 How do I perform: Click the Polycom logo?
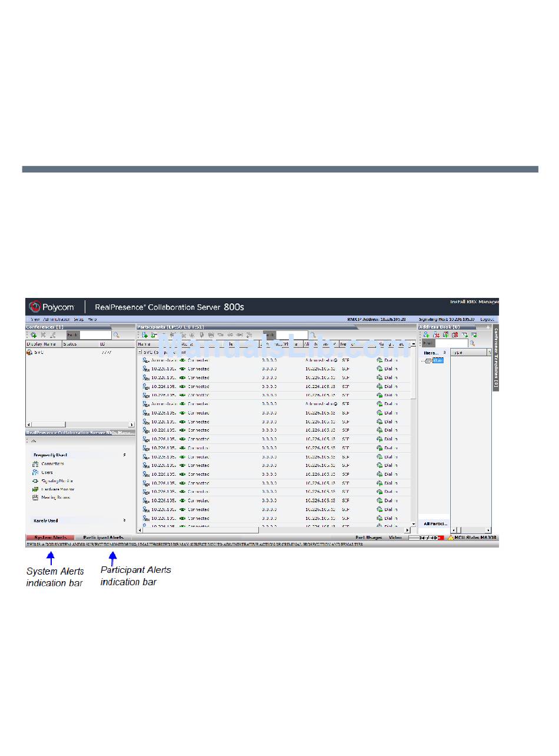[x=52, y=307]
